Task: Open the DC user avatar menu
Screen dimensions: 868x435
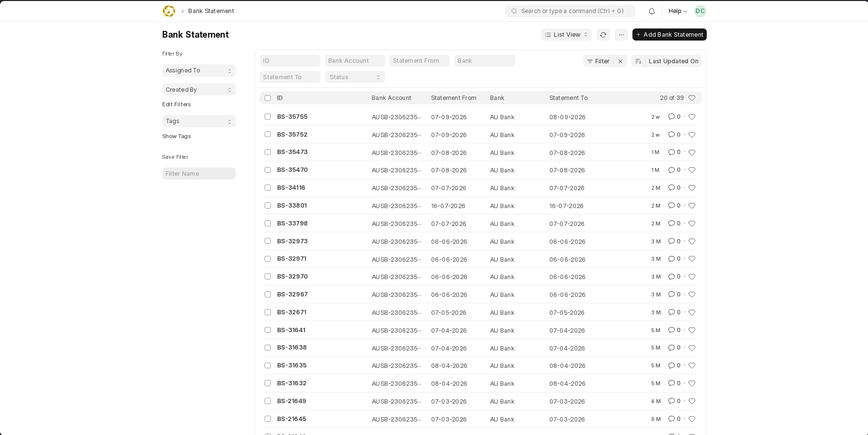Action: point(700,11)
